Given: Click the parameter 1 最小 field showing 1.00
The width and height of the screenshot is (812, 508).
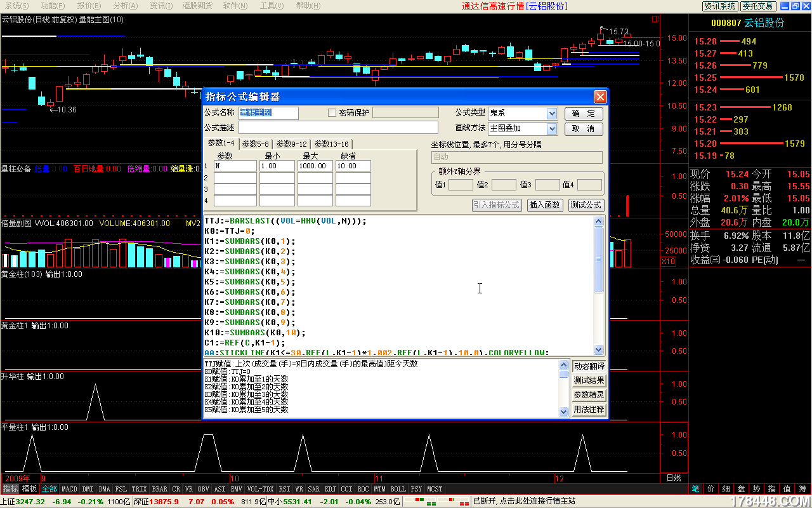Looking at the screenshot, I should (x=277, y=166).
